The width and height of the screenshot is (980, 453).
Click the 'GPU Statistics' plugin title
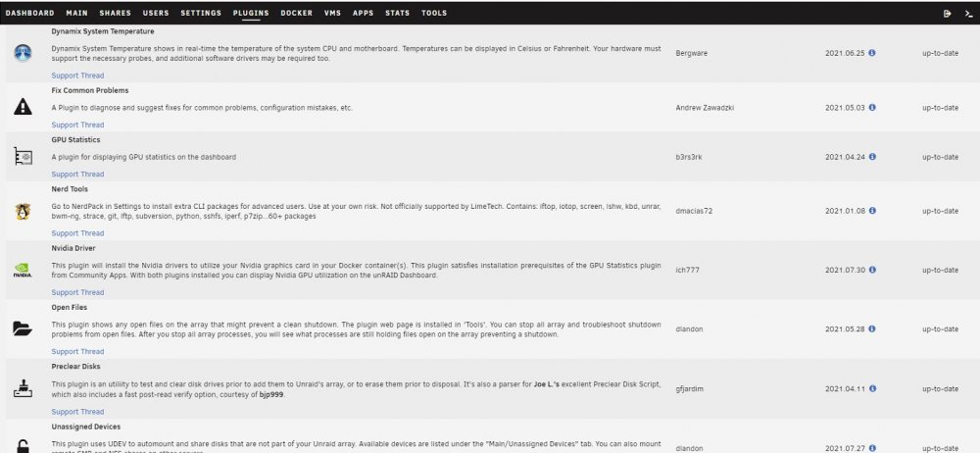pyautogui.click(x=75, y=140)
